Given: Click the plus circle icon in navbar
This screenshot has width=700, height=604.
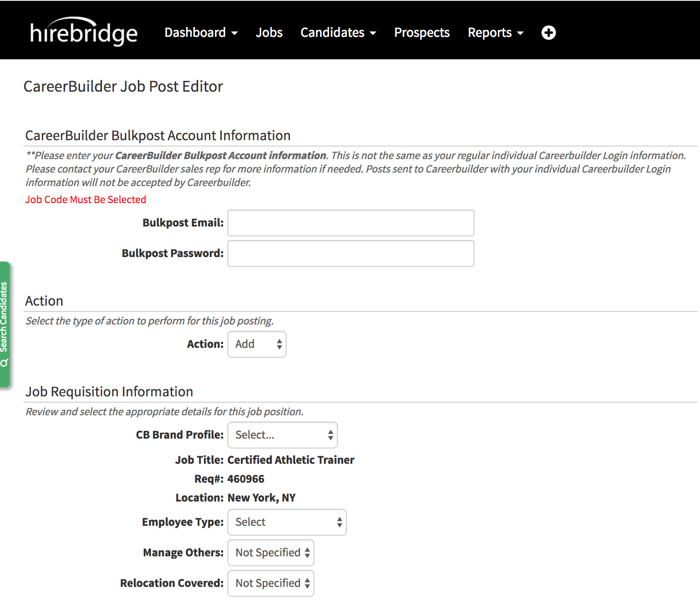Looking at the screenshot, I should (548, 33).
